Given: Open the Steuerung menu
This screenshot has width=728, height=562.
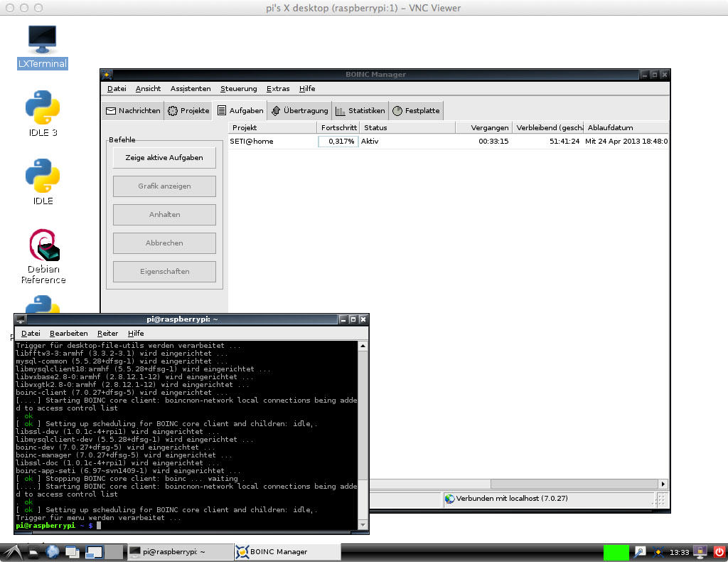Looking at the screenshot, I should point(239,89).
